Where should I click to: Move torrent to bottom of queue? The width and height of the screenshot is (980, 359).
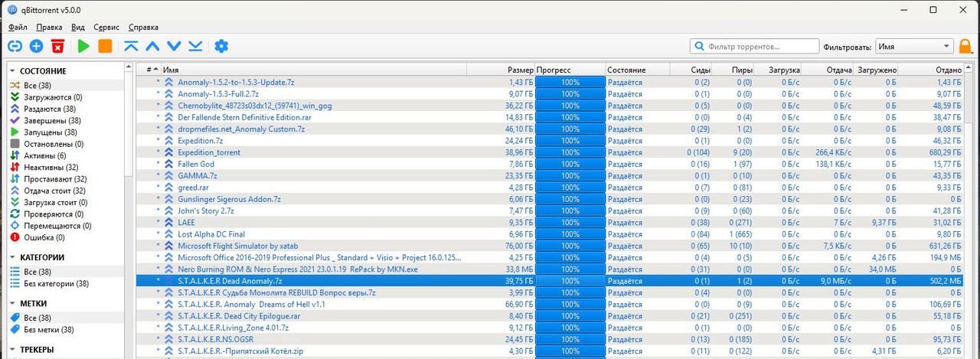(x=195, y=47)
